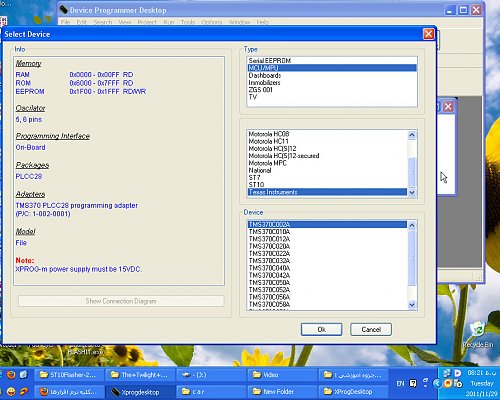Pick Motorola HC(S)12 entry
The image size is (500, 400).
coord(328,149)
